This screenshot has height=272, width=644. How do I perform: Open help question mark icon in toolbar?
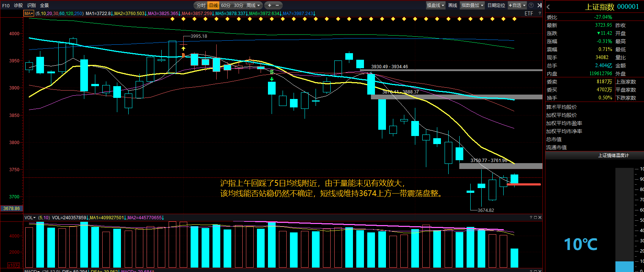tap(531, 5)
